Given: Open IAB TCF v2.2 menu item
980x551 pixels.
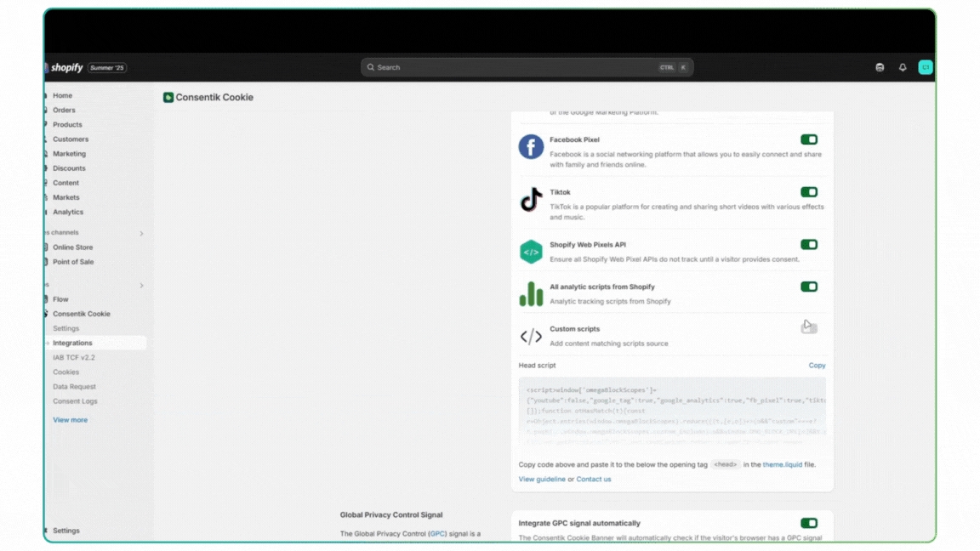Looking at the screenshot, I should (x=74, y=358).
